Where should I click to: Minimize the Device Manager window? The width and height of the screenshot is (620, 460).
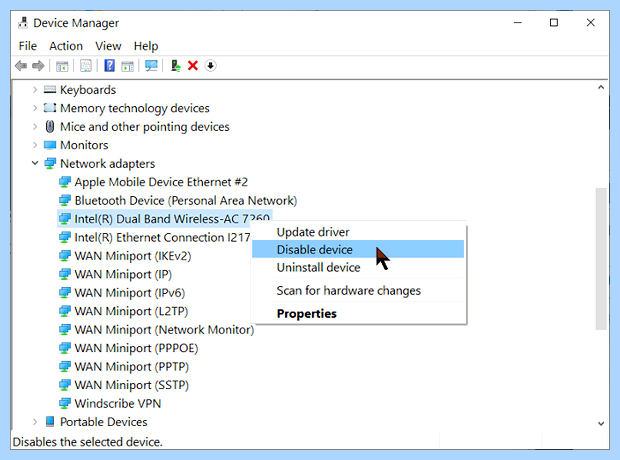[518, 23]
